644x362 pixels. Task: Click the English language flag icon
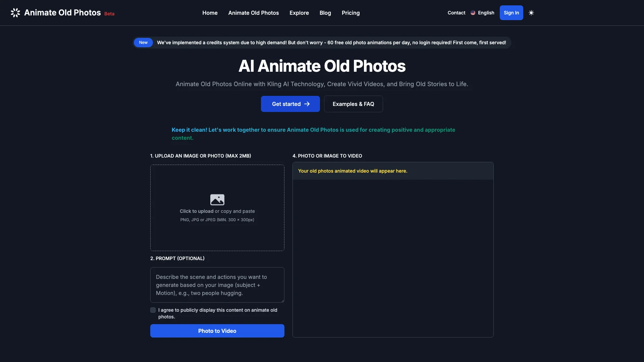pyautogui.click(x=473, y=13)
